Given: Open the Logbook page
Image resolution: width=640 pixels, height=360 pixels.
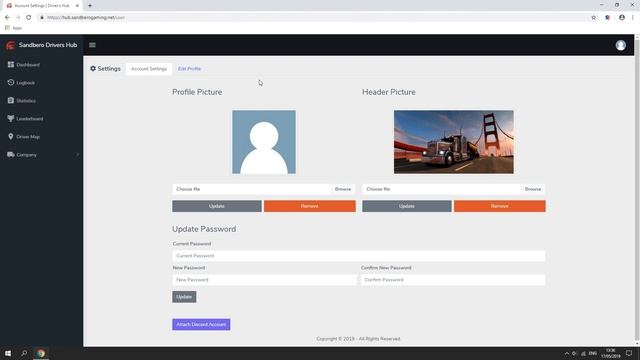Looking at the screenshot, I should (x=26, y=83).
